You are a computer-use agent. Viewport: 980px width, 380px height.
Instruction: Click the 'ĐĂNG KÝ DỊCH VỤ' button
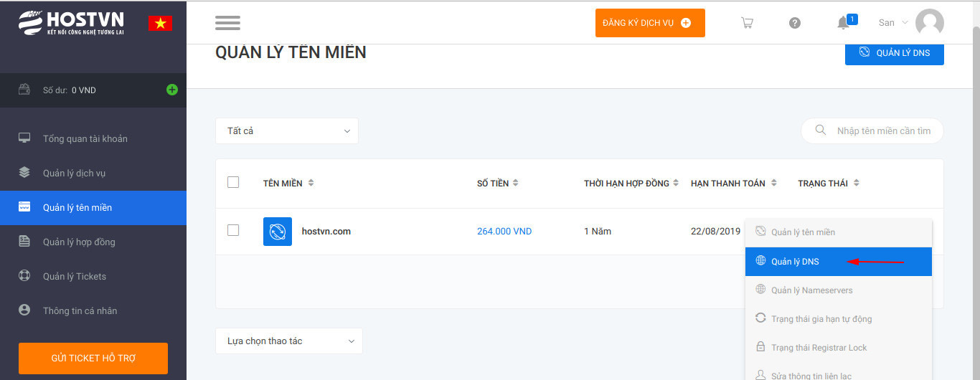click(x=649, y=23)
